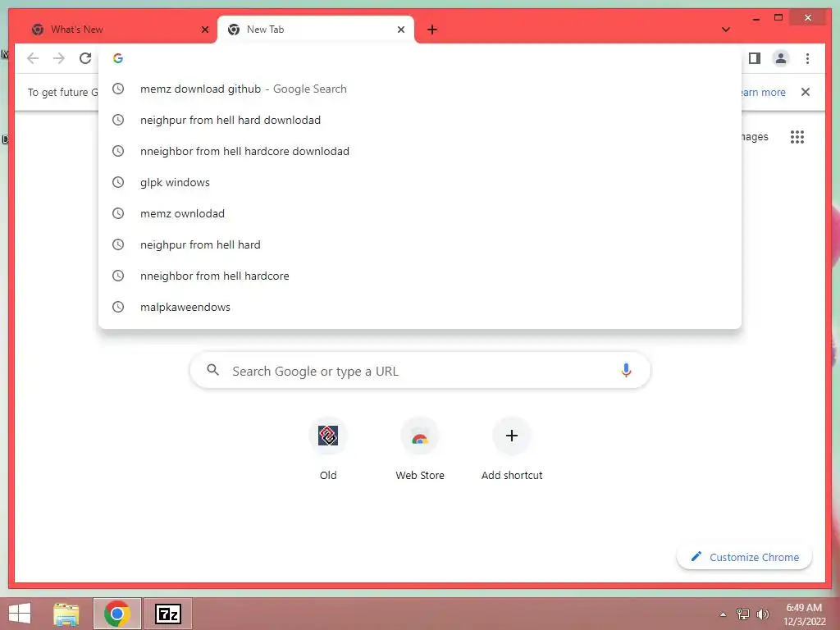Open the Old shortcut tile

(328, 449)
